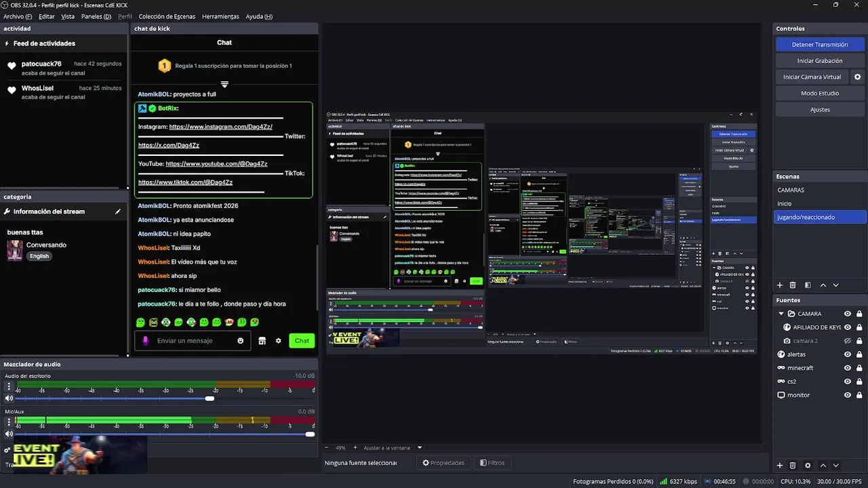
Task: Zoom out preview with minus icon
Action: [x=326, y=447]
